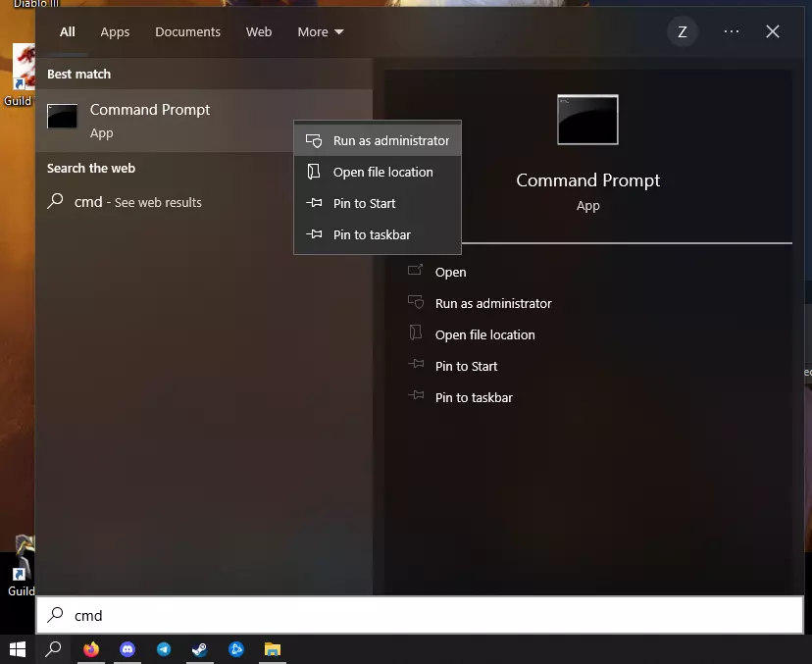Open the Z user account avatar
Image resolution: width=812 pixels, height=664 pixels.
(x=682, y=31)
